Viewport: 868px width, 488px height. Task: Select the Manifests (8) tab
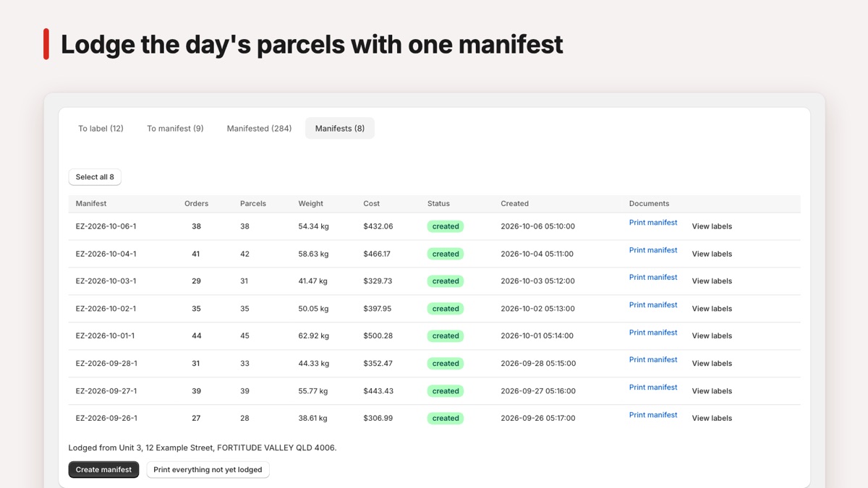click(340, 128)
